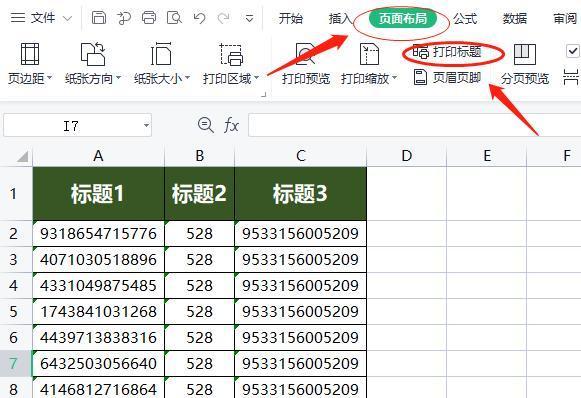The image size is (581, 398).
Task: Click cell 9318654715776
Action: coord(98,233)
